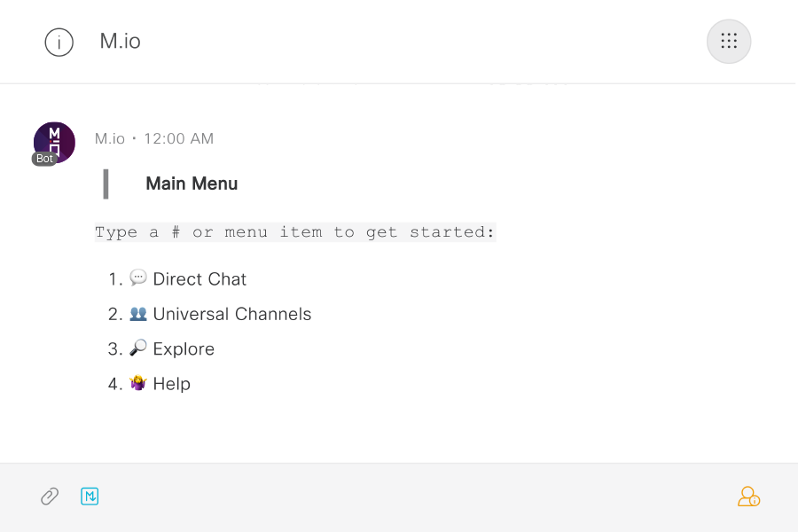Click the orange person info icon

point(748,497)
